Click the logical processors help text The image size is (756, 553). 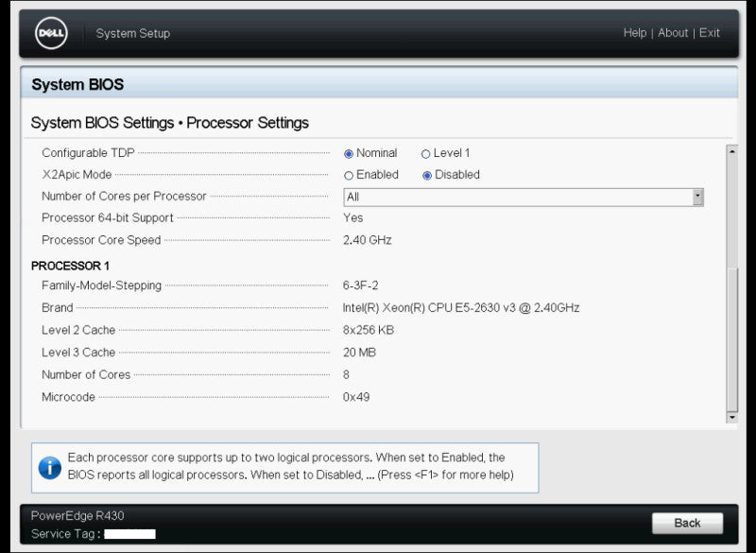(x=291, y=466)
